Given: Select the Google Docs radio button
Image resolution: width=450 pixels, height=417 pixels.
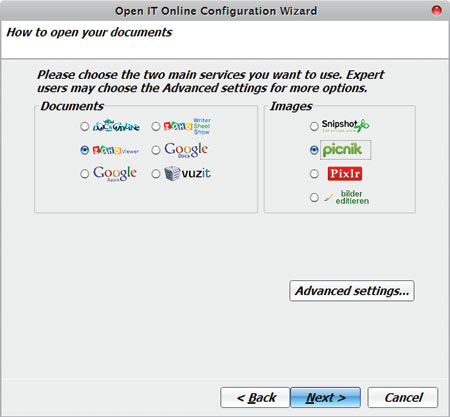Looking at the screenshot, I should click(x=156, y=150).
